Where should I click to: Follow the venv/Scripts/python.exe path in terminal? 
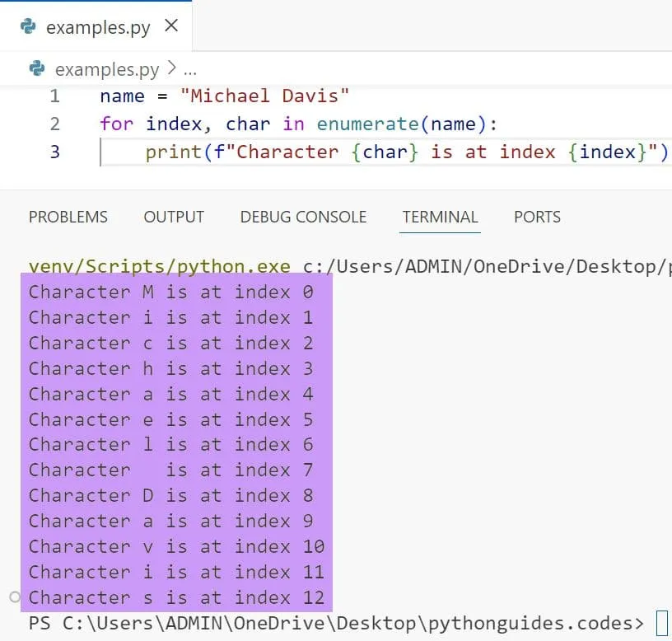click(159, 266)
